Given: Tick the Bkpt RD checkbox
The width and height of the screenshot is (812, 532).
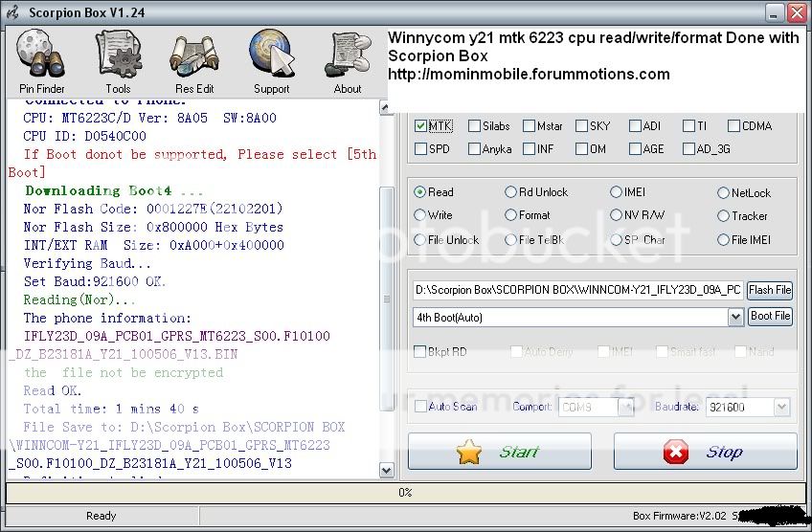Looking at the screenshot, I should click(420, 352).
